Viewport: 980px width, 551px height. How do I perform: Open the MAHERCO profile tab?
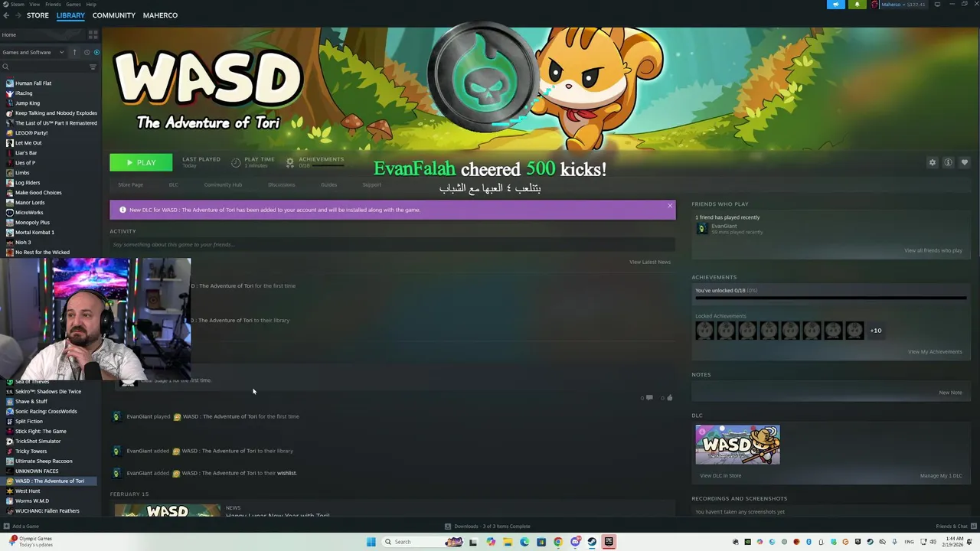click(x=160, y=15)
